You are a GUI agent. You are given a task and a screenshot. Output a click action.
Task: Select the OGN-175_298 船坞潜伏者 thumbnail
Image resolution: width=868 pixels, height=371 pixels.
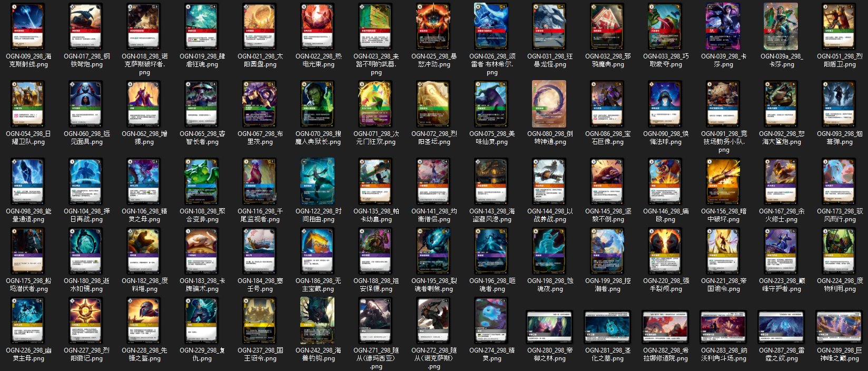pyautogui.click(x=28, y=251)
